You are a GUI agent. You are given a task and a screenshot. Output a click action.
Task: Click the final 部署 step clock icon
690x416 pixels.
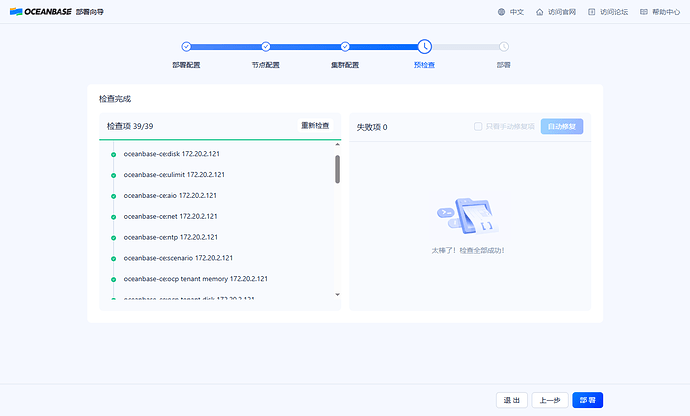(x=504, y=46)
